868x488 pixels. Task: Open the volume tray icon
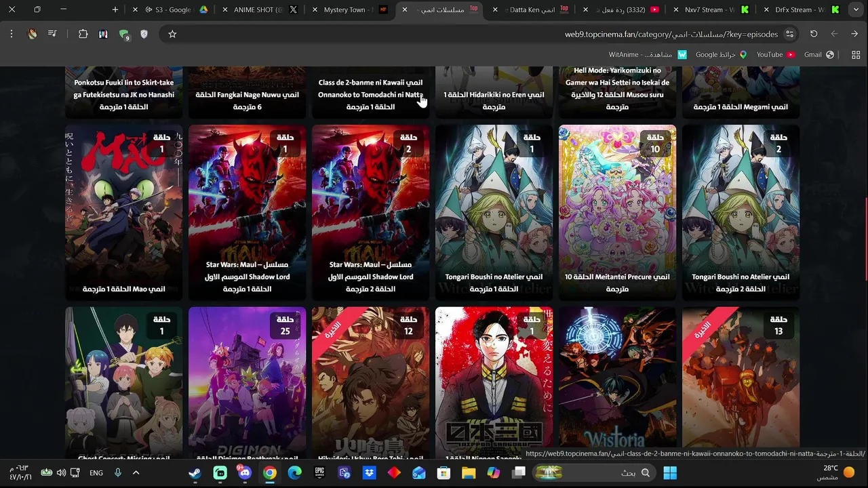pos(61,472)
